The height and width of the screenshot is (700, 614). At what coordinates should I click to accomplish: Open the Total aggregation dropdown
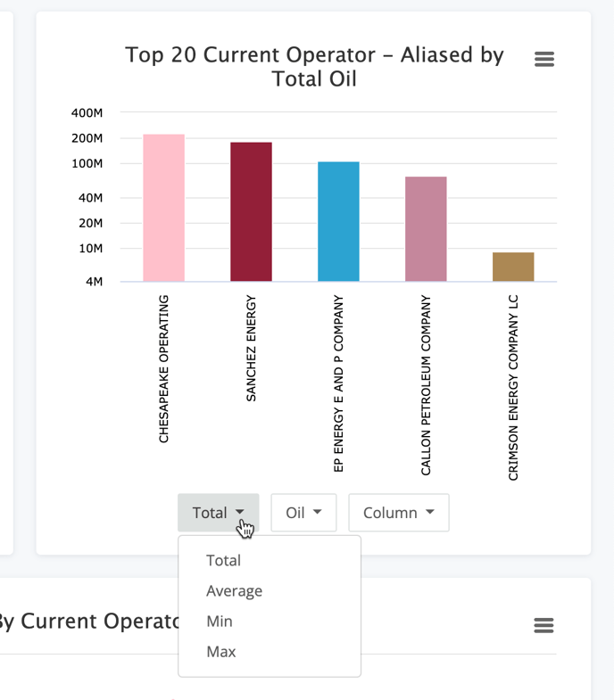tap(219, 513)
